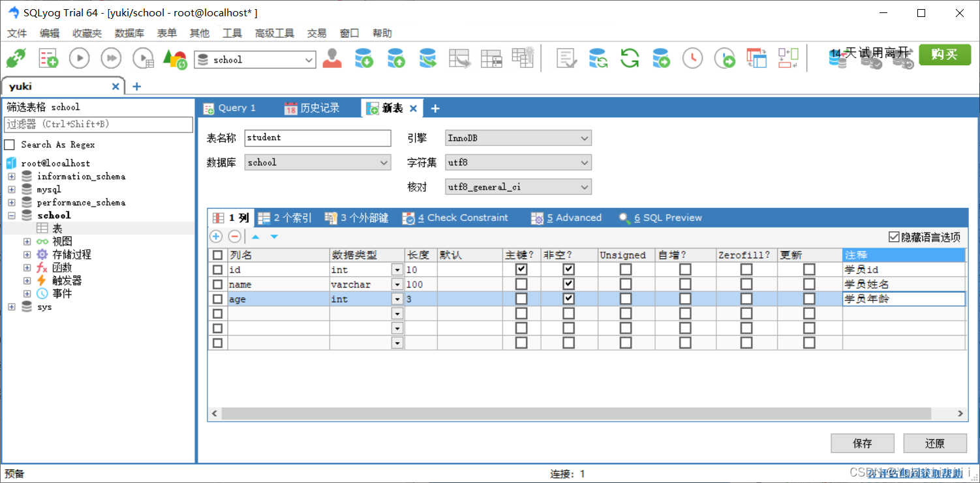Open the school database toolbar dropdown
Image resolution: width=980 pixels, height=483 pixels.
pyautogui.click(x=309, y=60)
